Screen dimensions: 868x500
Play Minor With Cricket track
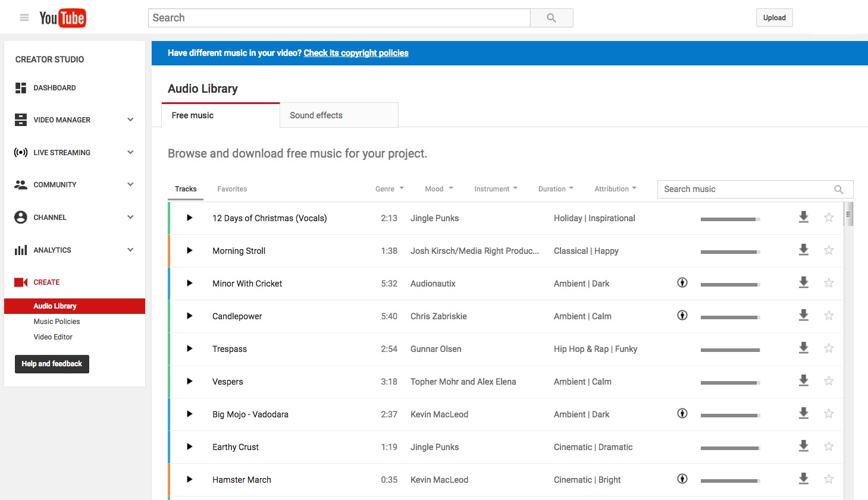coord(189,283)
